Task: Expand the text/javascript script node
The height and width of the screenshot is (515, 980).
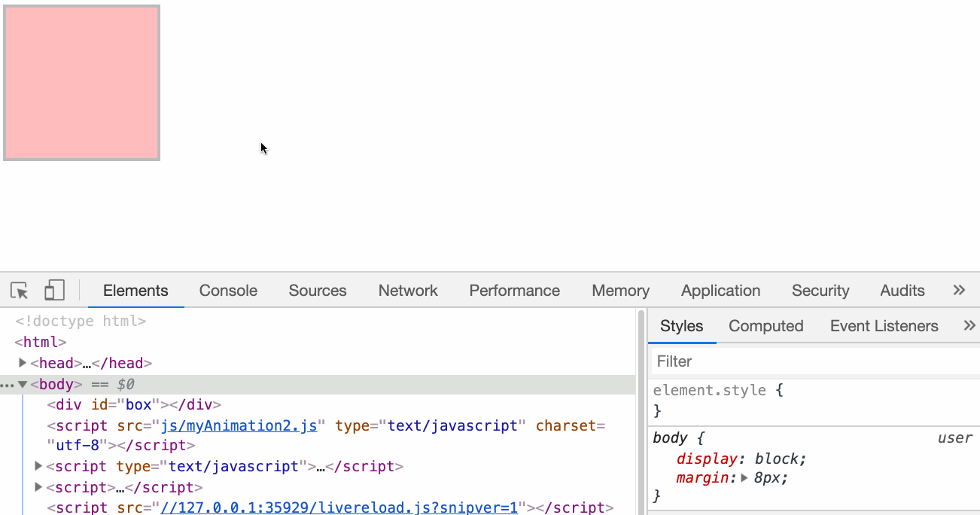Action: coord(38,466)
